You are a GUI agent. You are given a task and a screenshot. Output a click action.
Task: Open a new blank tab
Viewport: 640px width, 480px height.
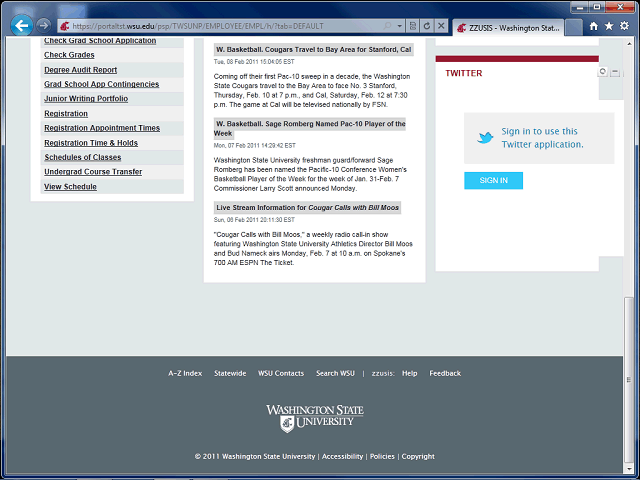click(573, 28)
